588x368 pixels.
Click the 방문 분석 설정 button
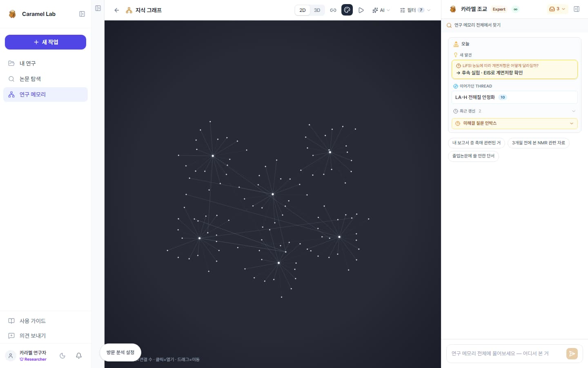(x=120, y=352)
